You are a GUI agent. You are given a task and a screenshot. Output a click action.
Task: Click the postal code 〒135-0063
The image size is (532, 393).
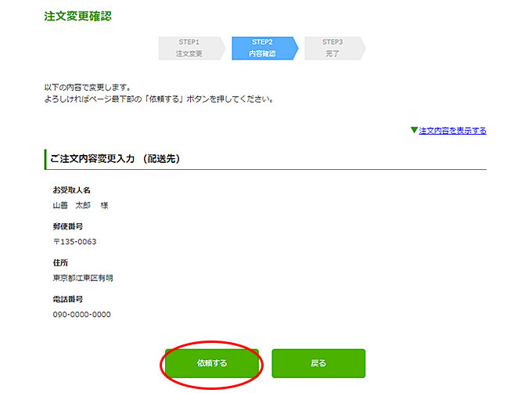pos(74,241)
